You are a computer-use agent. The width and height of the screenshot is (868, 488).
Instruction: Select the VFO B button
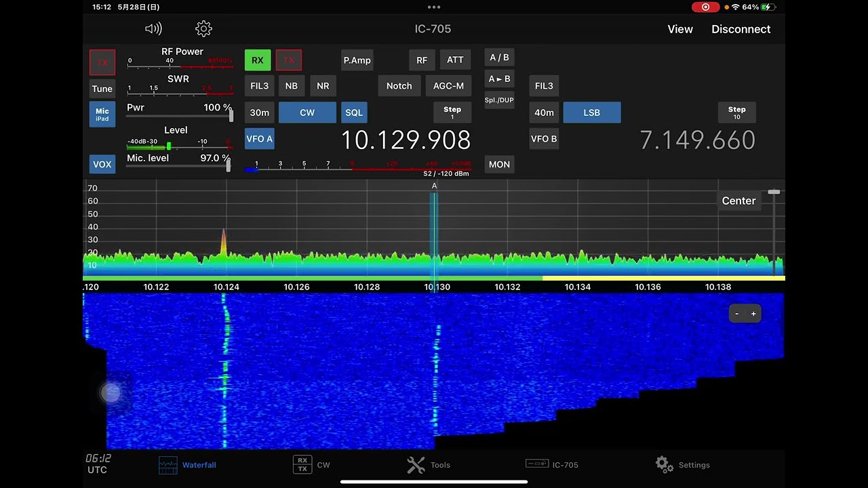coord(544,139)
